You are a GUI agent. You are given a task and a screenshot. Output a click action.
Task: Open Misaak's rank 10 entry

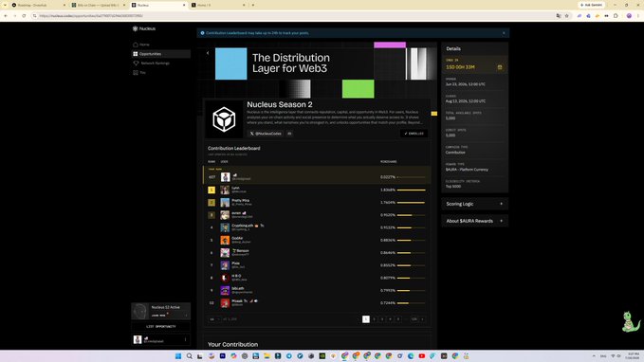[x=317, y=303]
